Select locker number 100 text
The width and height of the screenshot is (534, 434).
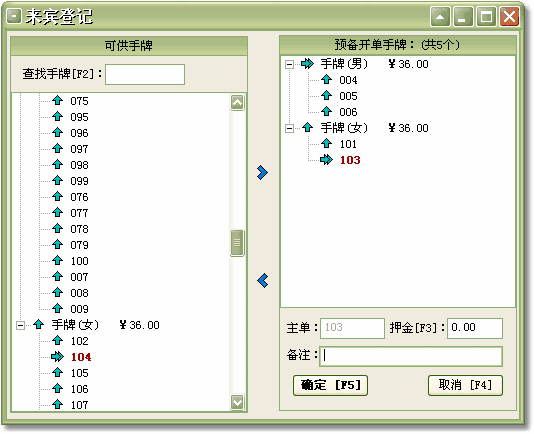pyautogui.click(x=79, y=261)
